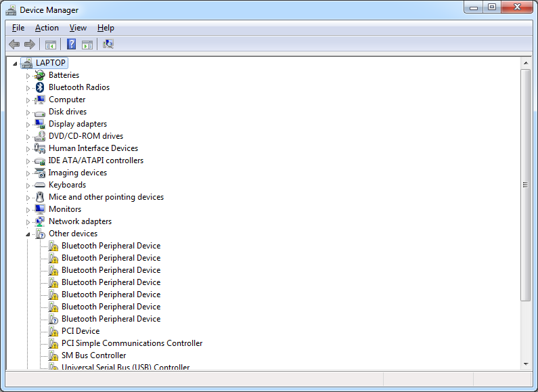Image resolution: width=538 pixels, height=392 pixels.
Task: Click the DVD/CD-ROM drives icon
Action: pos(40,136)
